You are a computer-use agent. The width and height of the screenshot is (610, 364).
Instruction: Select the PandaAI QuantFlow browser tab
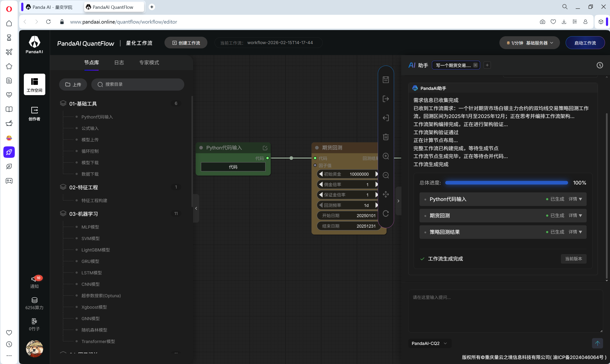(113, 7)
